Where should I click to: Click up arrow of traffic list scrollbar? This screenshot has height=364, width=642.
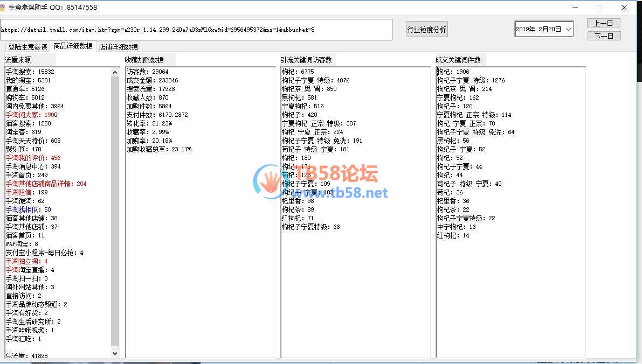115,72
